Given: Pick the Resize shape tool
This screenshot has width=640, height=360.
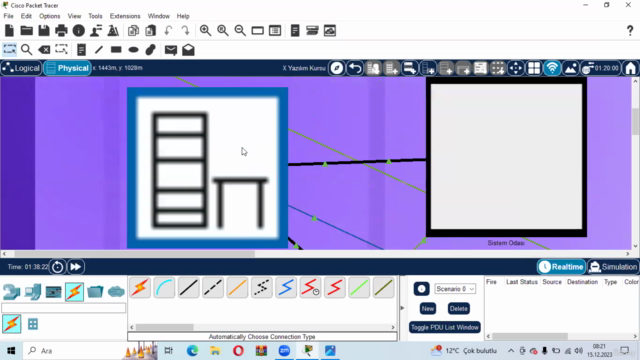Looking at the screenshot, I should pyautogui.click(x=61, y=50).
